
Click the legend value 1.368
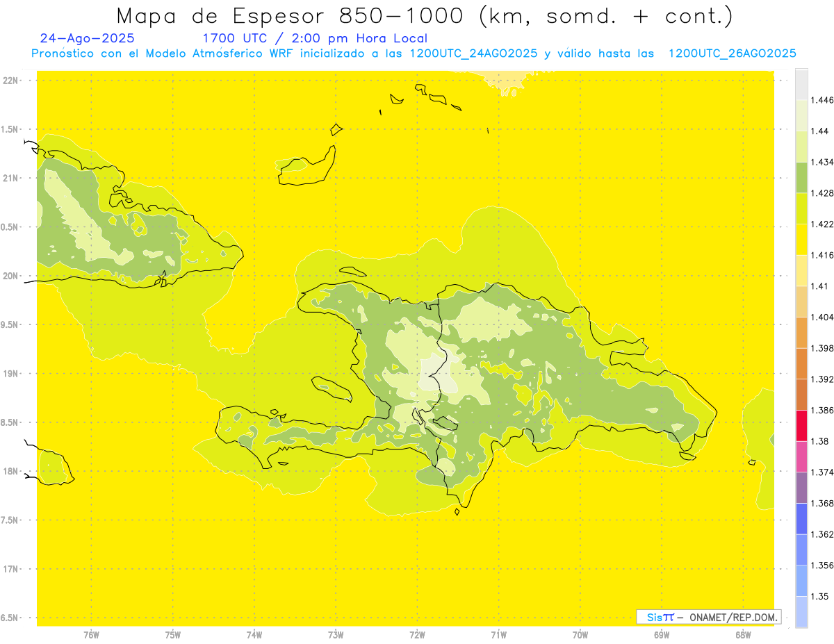point(822,503)
